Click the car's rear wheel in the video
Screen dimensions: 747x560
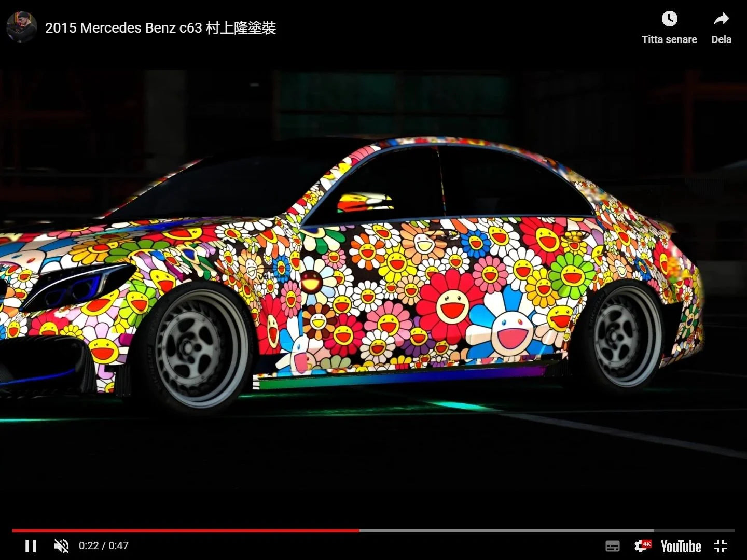pyautogui.click(x=625, y=337)
